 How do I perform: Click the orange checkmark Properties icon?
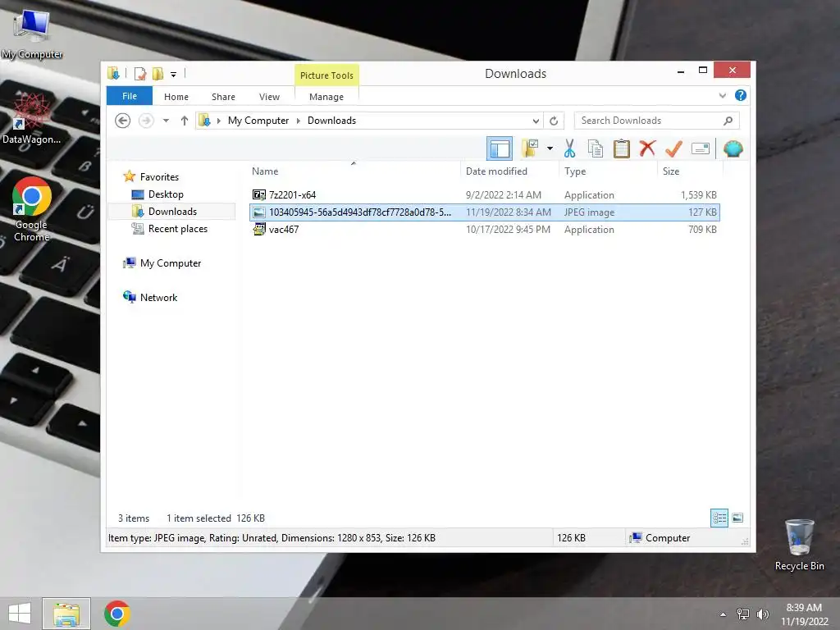click(673, 148)
